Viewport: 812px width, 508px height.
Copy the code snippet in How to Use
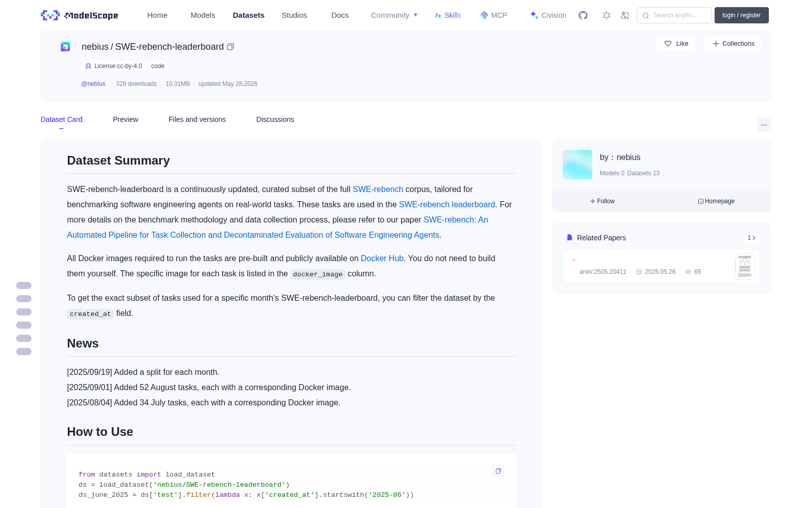pyautogui.click(x=498, y=471)
